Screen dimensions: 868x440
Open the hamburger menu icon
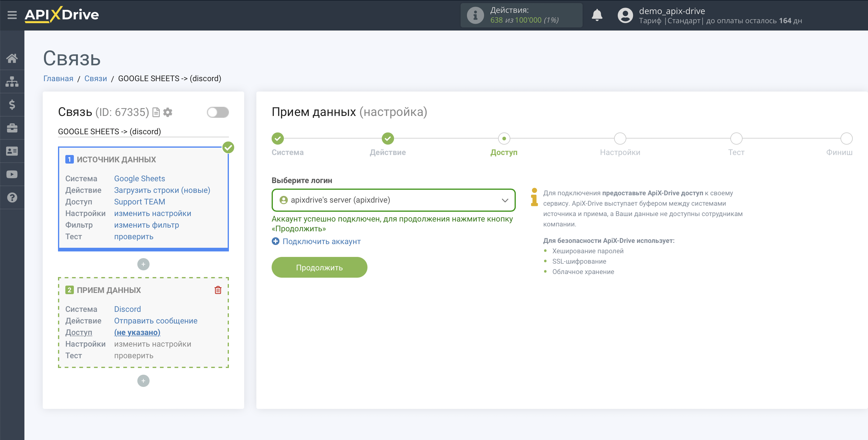[x=12, y=15]
